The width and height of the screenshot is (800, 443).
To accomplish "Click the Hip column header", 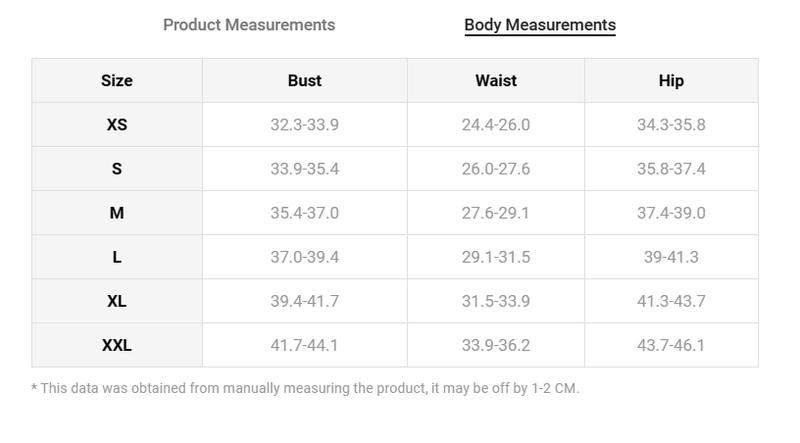I will click(x=671, y=81).
